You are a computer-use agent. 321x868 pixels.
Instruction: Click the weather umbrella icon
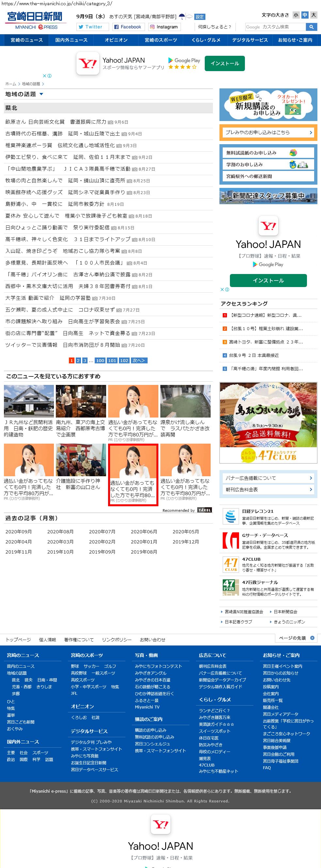[182, 17]
